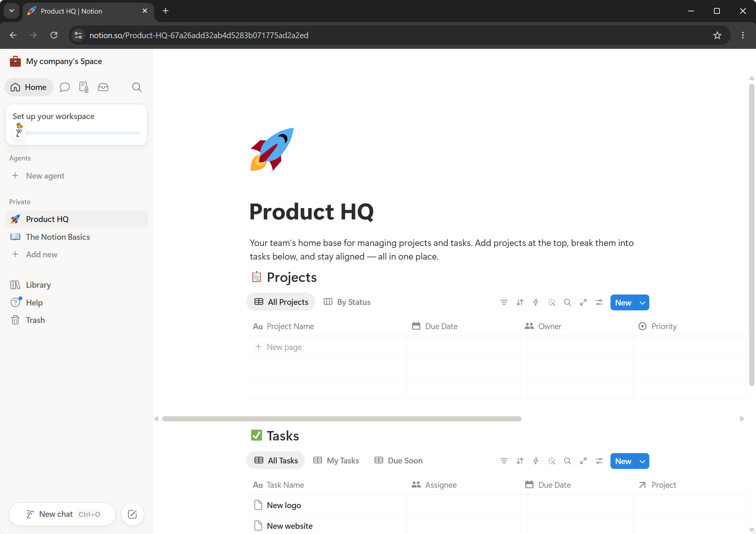Open the Notion AI chat bubble icon
756x534 pixels.
(65, 87)
